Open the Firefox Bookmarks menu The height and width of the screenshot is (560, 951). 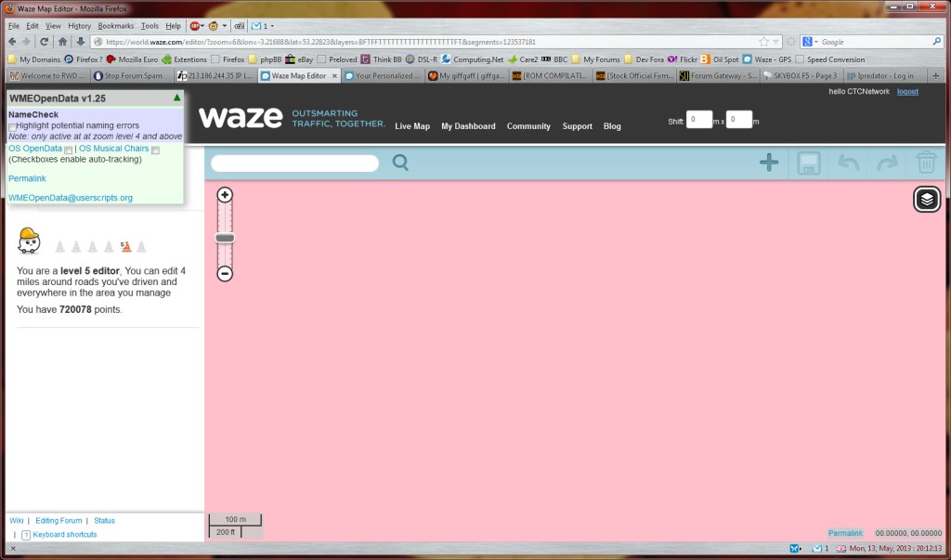coord(114,25)
